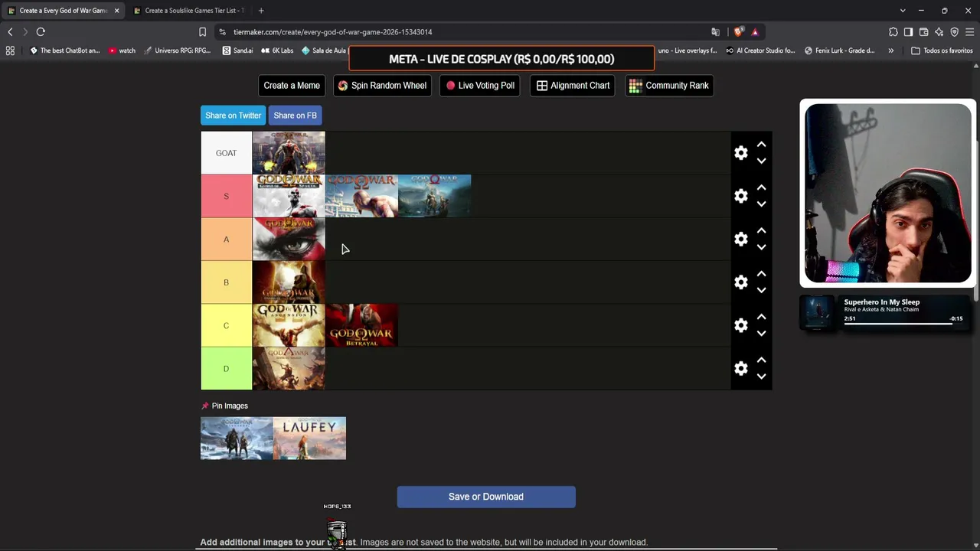Select the green D tier label
The image size is (980, 551).
coord(226,369)
